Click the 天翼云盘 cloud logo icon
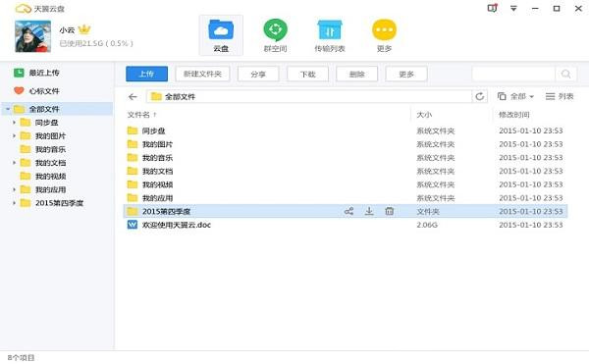This screenshot has height=364, width=589. click(x=23, y=8)
